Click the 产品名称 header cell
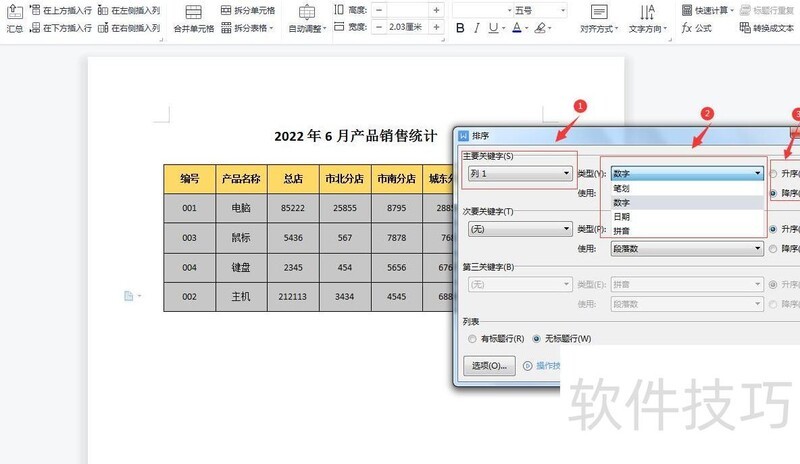The height and width of the screenshot is (464, 800). pos(241,179)
